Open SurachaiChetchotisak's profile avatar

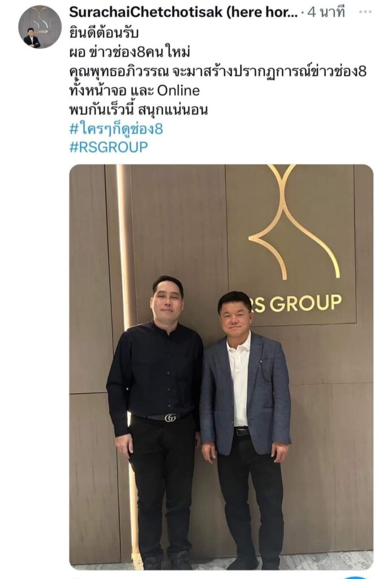point(40,27)
